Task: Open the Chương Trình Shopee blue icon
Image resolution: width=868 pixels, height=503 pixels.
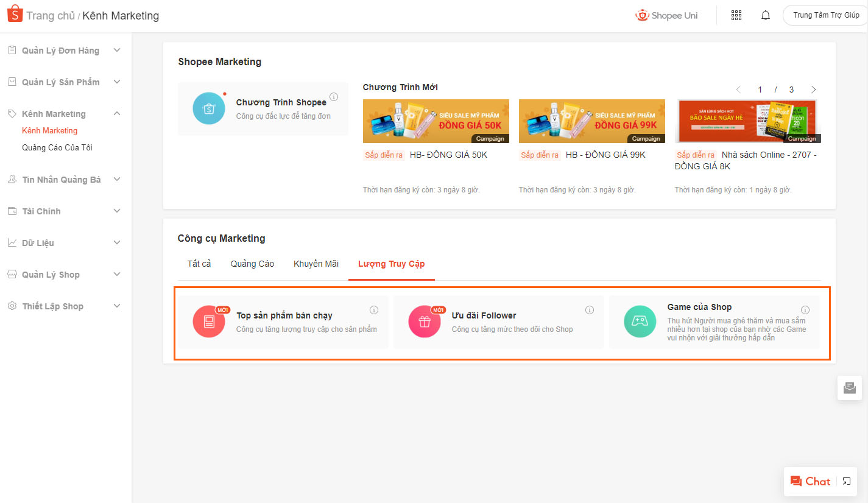Action: point(209,109)
